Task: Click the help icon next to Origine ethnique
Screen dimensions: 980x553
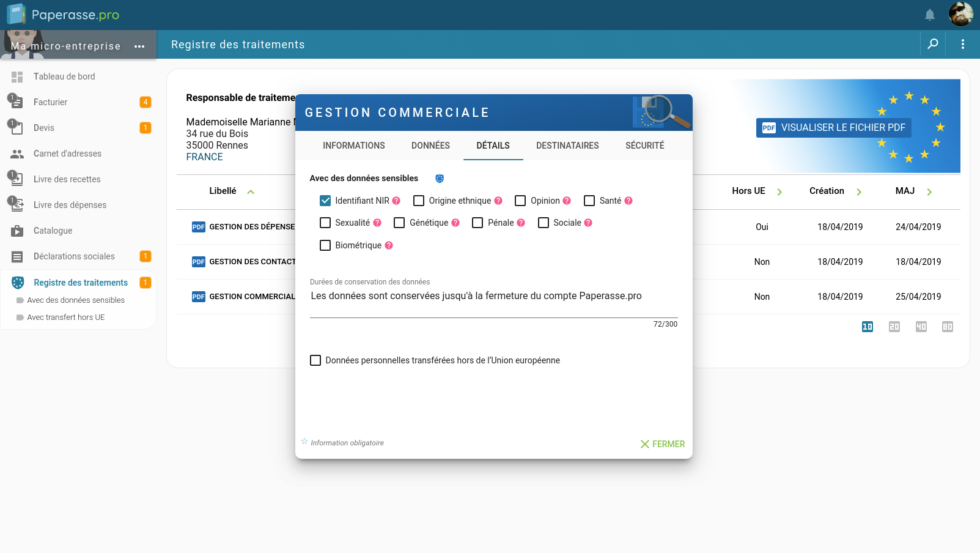Action: point(499,200)
